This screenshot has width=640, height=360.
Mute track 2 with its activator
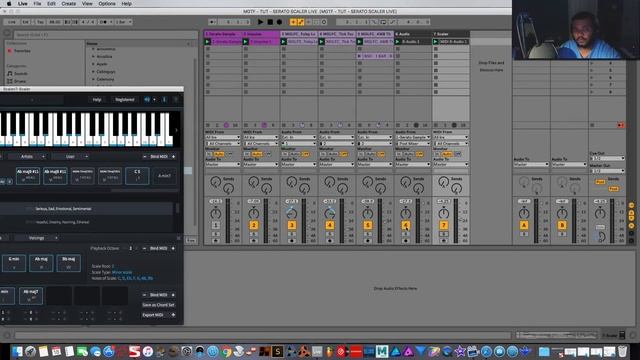253,225
